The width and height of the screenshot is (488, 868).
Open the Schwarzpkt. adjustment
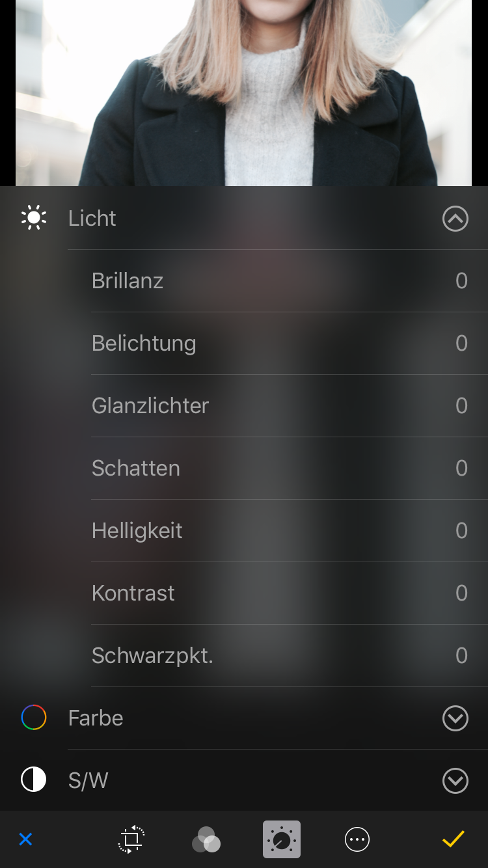(x=152, y=655)
